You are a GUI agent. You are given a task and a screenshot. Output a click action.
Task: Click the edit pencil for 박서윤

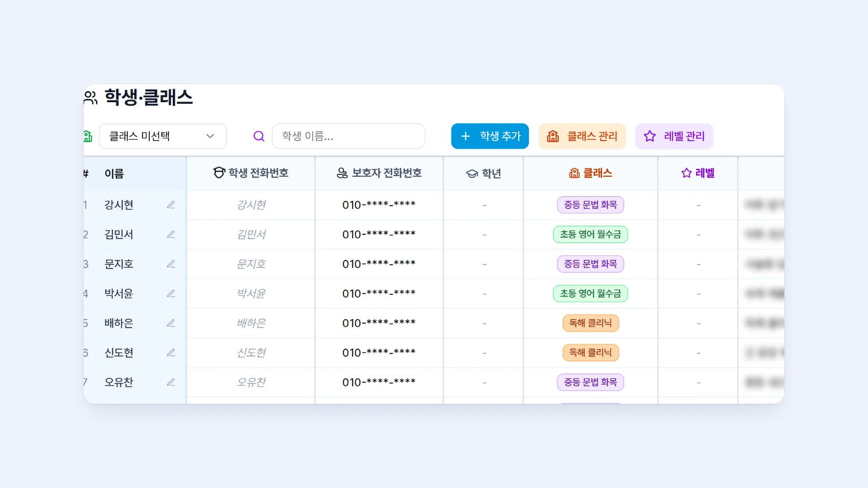pyautogui.click(x=171, y=294)
